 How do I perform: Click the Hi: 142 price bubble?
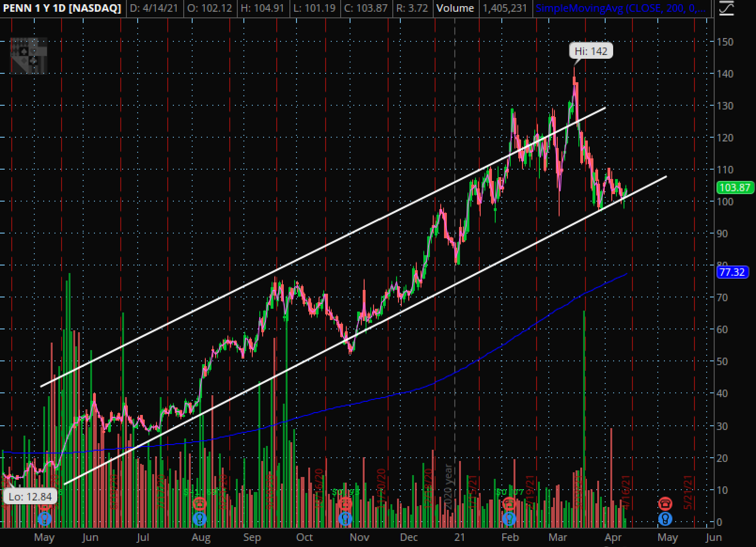click(x=591, y=51)
